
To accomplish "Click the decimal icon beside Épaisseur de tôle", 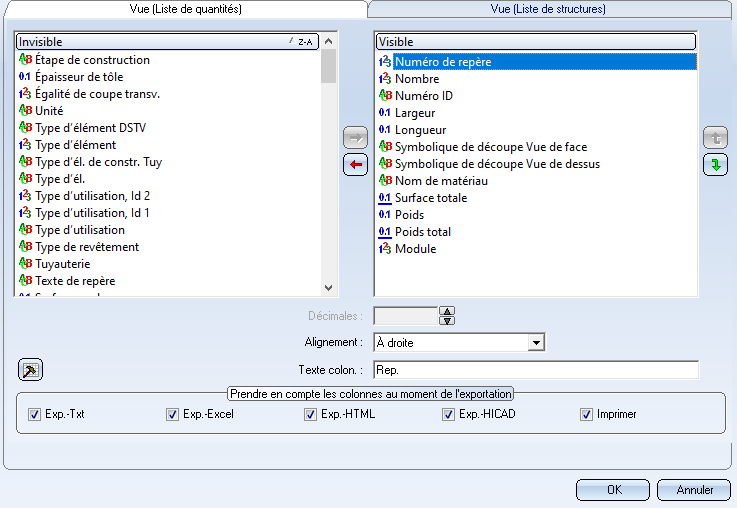I will 25,77.
